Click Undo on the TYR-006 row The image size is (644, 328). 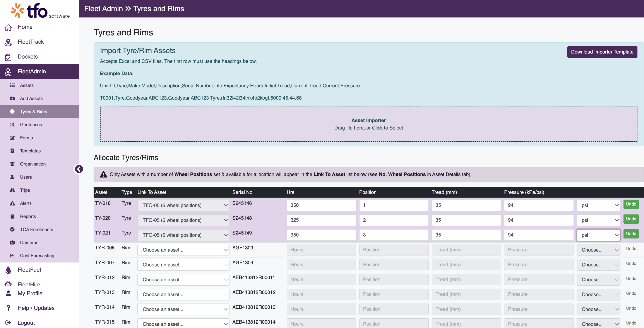pyautogui.click(x=631, y=249)
